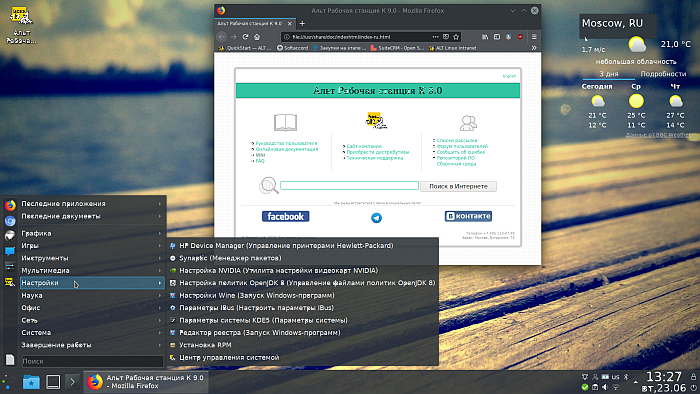Go to Firefox home page
The image size is (700, 394).
[x=257, y=37]
